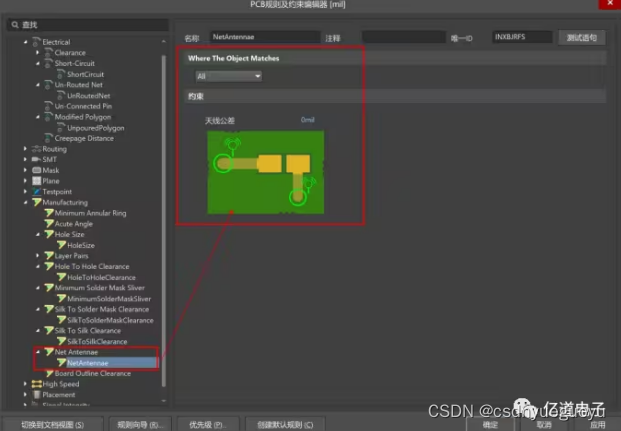The height and width of the screenshot is (431, 621).
Task: Click the Minimum Solder Mask Sliver icon
Action: pyautogui.click(x=49, y=288)
